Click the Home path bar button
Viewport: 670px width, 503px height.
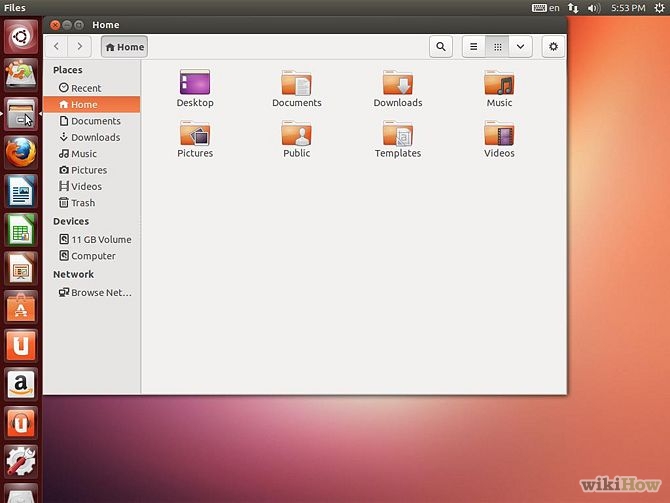pos(124,47)
